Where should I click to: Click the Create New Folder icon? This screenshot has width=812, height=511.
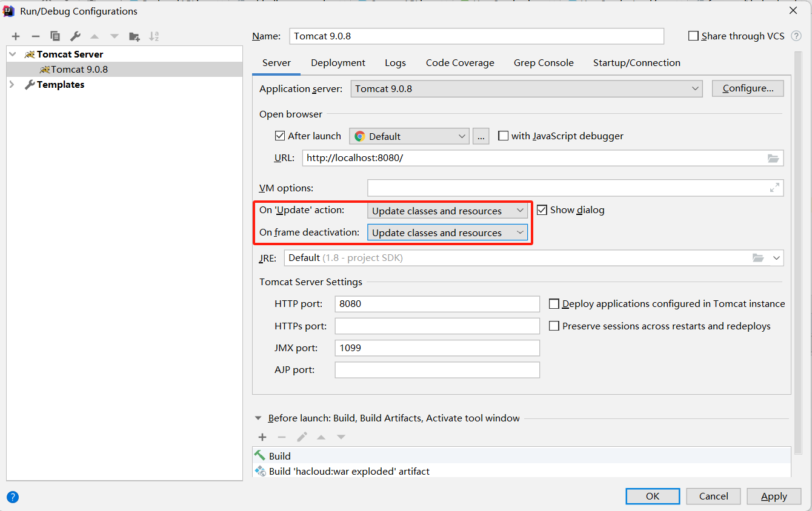tap(135, 36)
